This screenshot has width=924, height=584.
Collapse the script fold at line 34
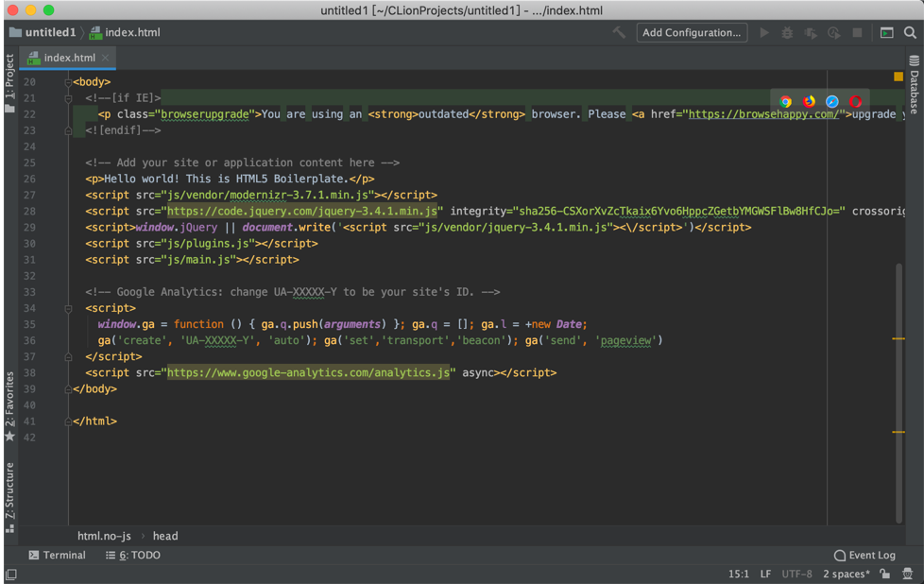click(66, 307)
